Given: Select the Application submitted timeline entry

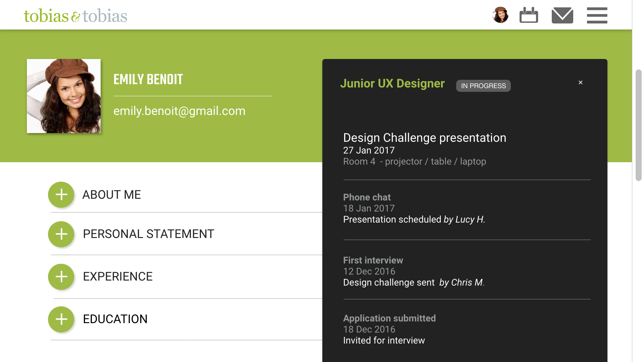Looking at the screenshot, I should (x=389, y=318).
